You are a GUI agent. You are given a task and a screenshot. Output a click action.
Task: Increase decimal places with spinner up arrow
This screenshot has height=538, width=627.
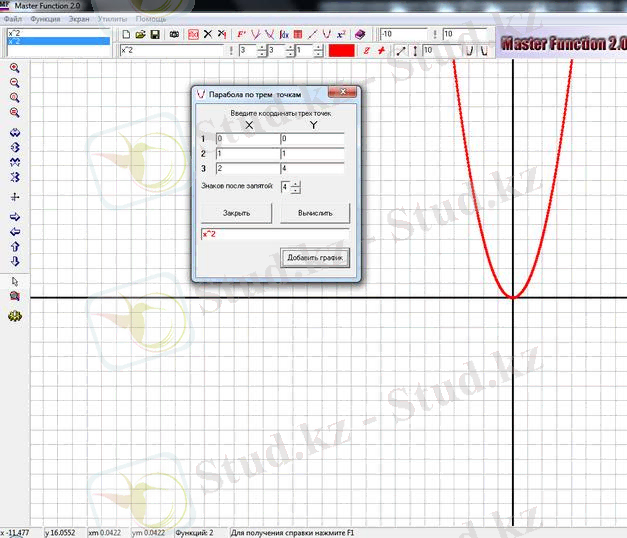coord(297,183)
